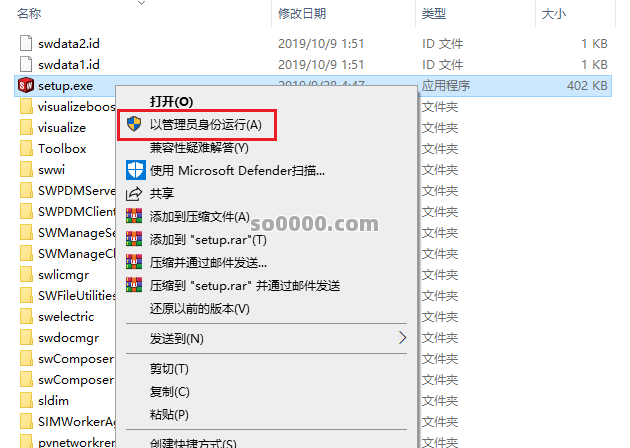Click the swlicmgr folder icon

(x=27, y=274)
